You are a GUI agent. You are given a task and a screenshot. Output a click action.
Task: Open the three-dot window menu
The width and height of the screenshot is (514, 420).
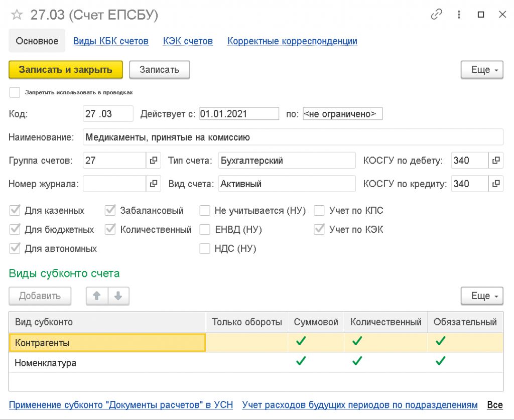pyautogui.click(x=459, y=15)
